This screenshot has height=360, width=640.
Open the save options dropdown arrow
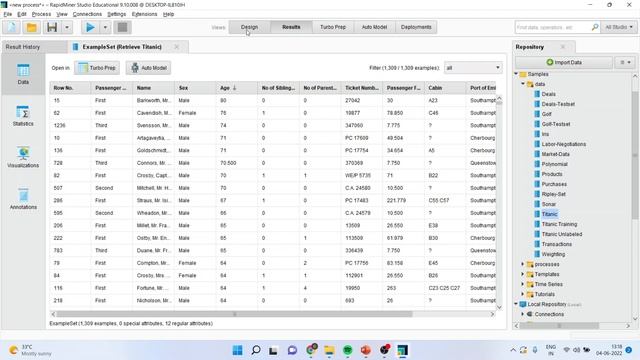67,27
